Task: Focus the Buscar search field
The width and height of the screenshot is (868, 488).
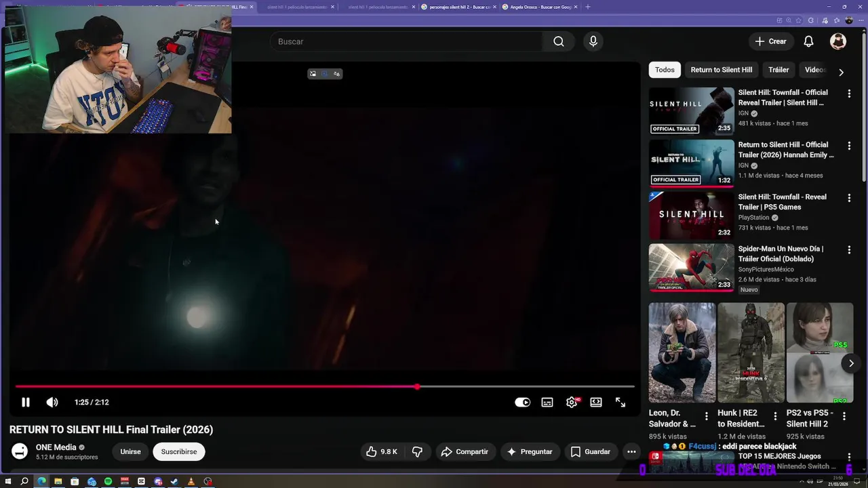Action: coord(406,41)
